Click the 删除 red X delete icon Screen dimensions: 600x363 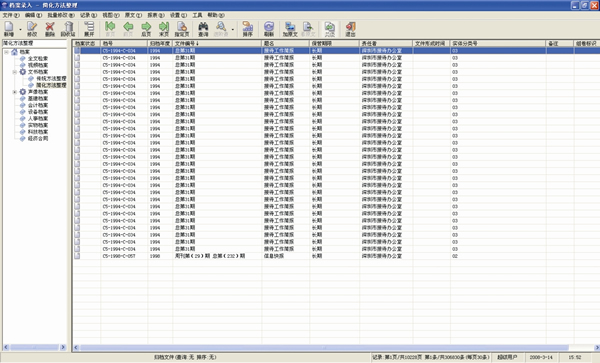[50, 28]
